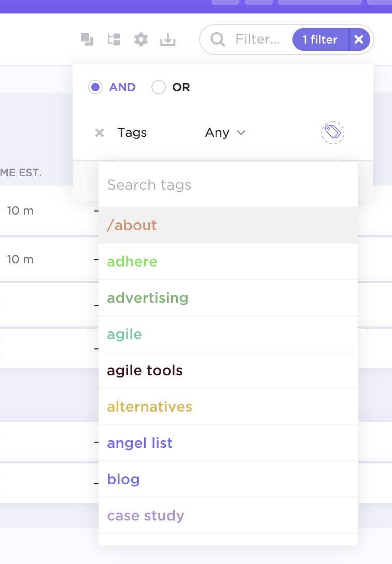Open the Tags field dropdown
Image resolution: width=392 pixels, height=564 pixels.
(x=132, y=133)
